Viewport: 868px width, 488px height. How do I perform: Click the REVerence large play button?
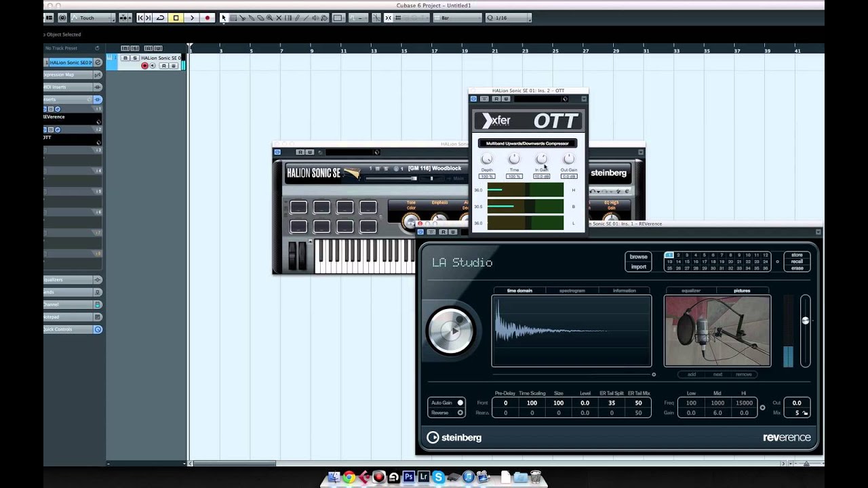(450, 331)
